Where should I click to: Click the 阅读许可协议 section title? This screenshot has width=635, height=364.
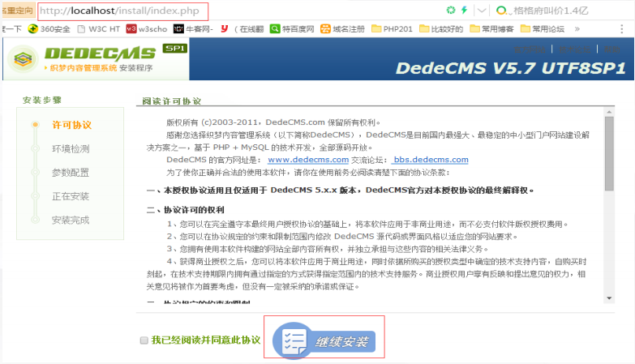click(x=172, y=101)
